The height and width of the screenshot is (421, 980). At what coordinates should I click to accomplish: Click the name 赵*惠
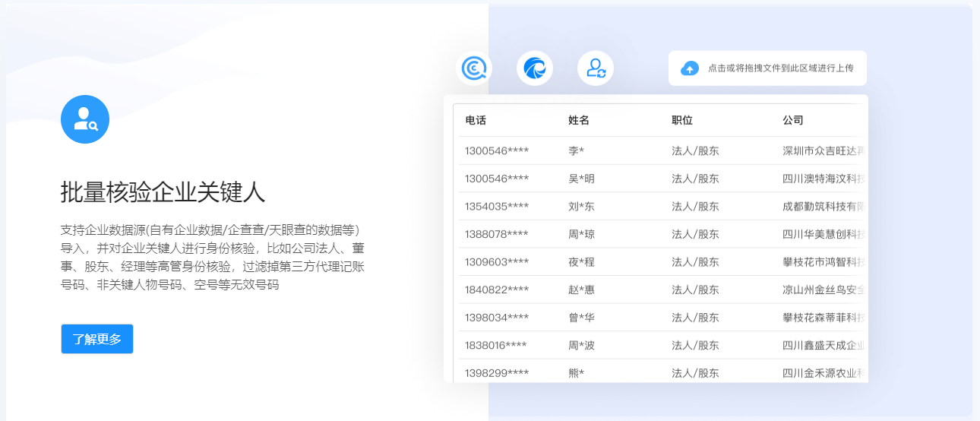coord(582,290)
